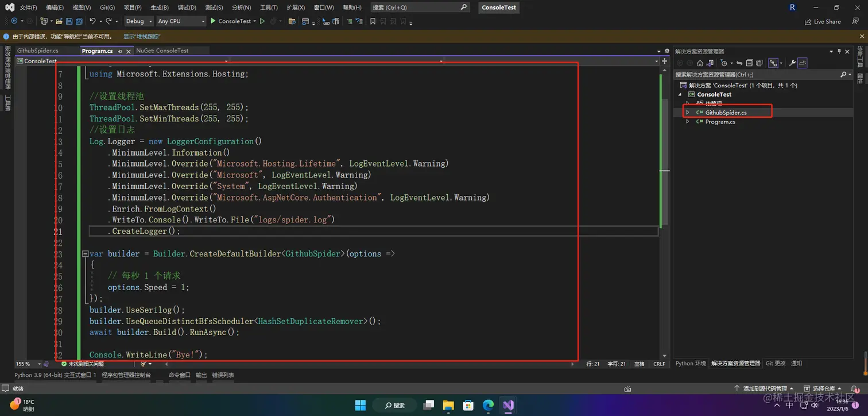Click the weather widget showing 18°C
868x416 pixels.
click(x=22, y=405)
